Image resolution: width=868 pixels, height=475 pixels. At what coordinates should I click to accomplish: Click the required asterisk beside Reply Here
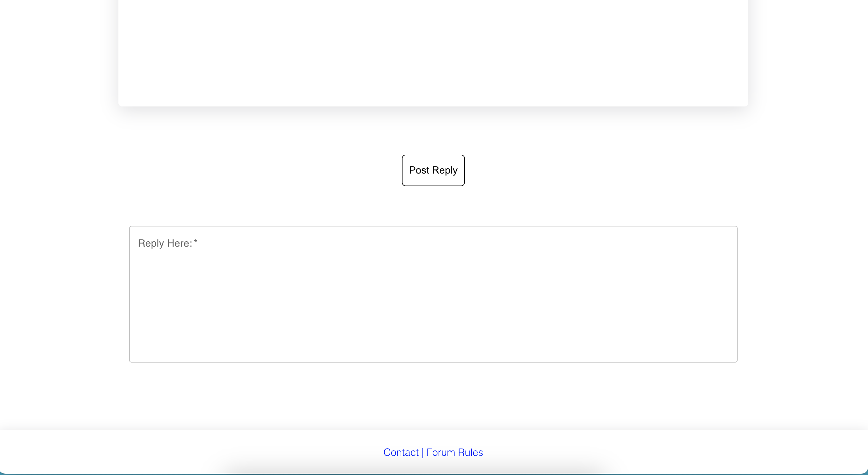[196, 242]
